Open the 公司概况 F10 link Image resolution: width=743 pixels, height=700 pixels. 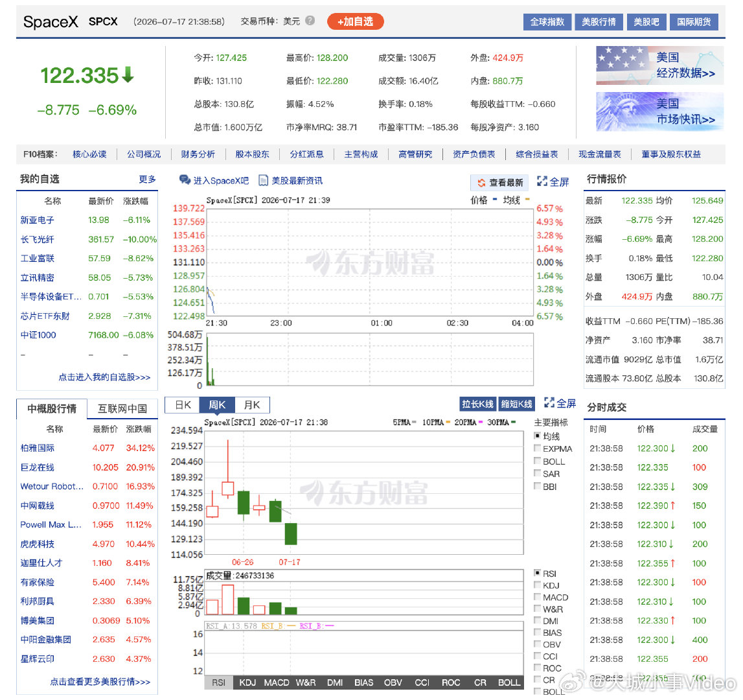click(x=144, y=154)
